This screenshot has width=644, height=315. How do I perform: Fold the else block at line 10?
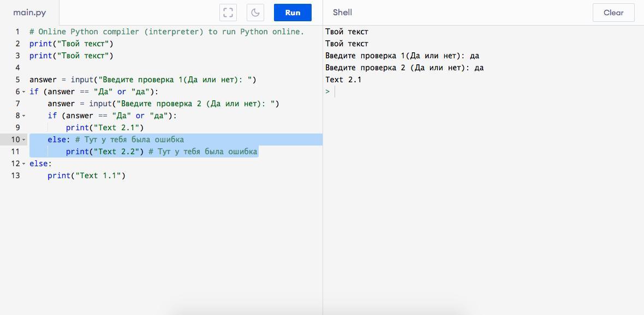[24, 140]
